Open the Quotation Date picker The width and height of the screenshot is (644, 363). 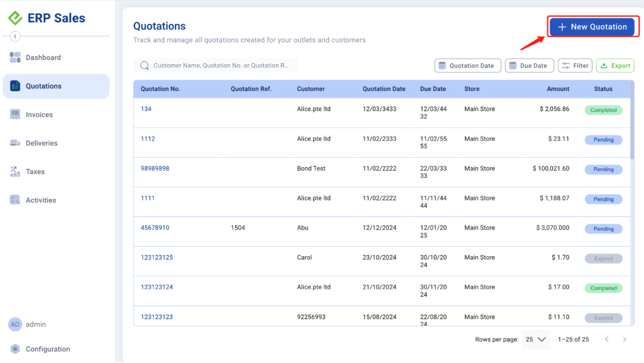pos(466,66)
